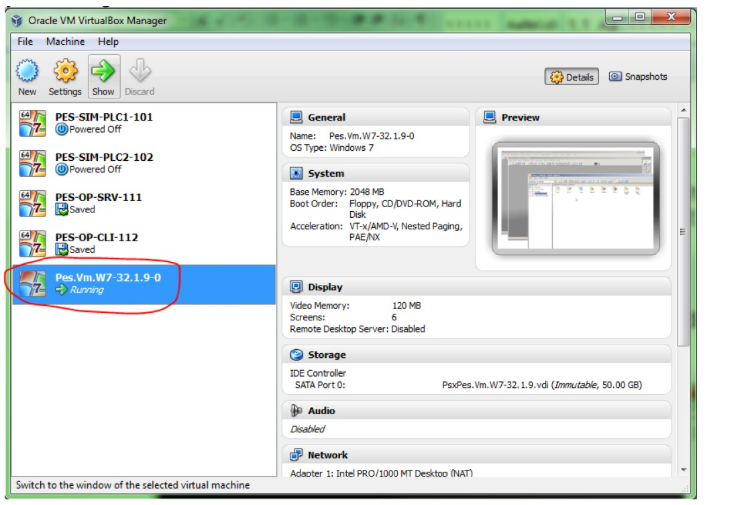Select the PES-OP-CLI-112 virtual machine

point(145,243)
